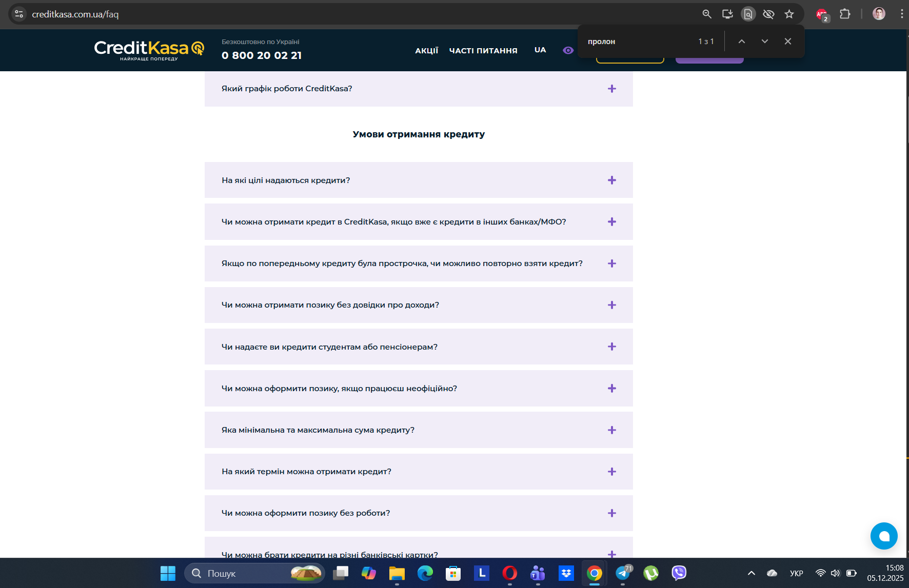Screen dimensions: 909x588
Task: Go to next find-in-page match
Action: pyautogui.click(x=765, y=41)
